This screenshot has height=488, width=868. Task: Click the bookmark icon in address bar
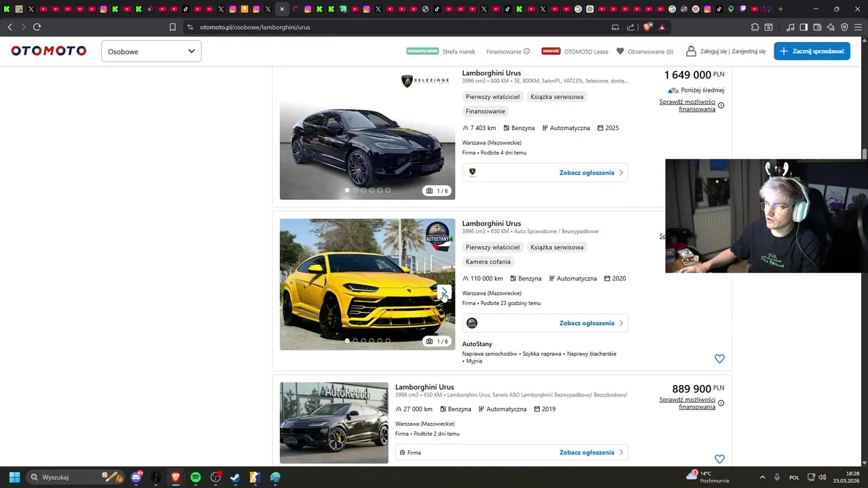172,27
